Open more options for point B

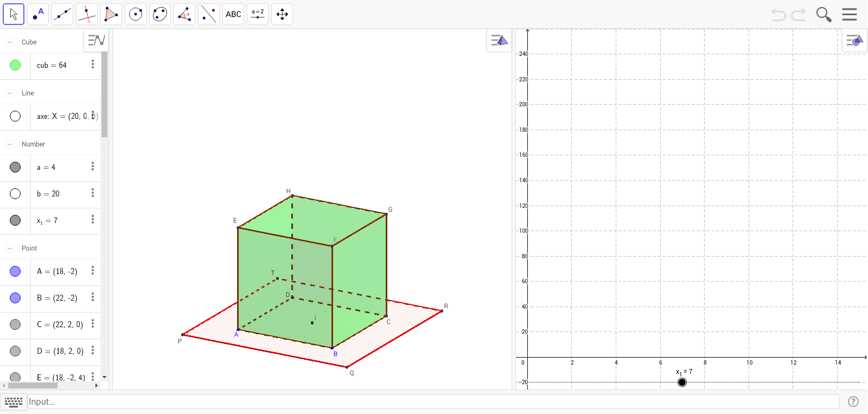93,297
